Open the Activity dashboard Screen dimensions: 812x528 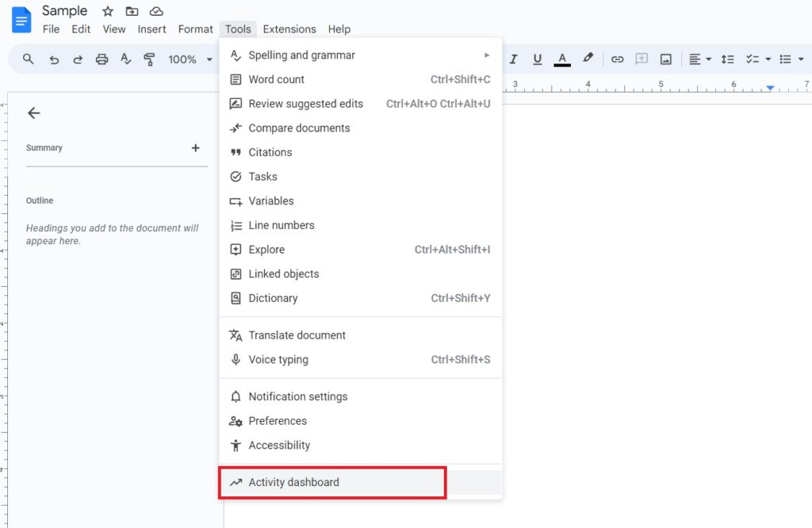(294, 482)
